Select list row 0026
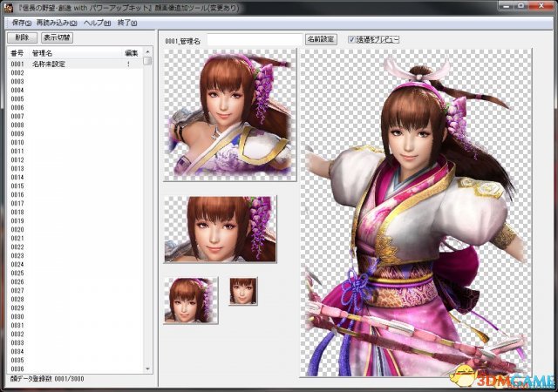Screen dimensions: 558x392 point(76,281)
